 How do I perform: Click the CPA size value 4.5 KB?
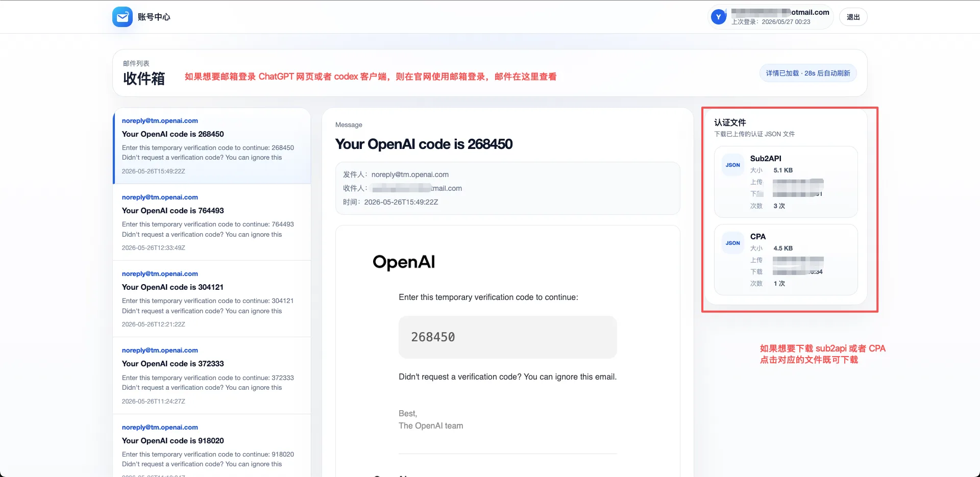point(783,248)
